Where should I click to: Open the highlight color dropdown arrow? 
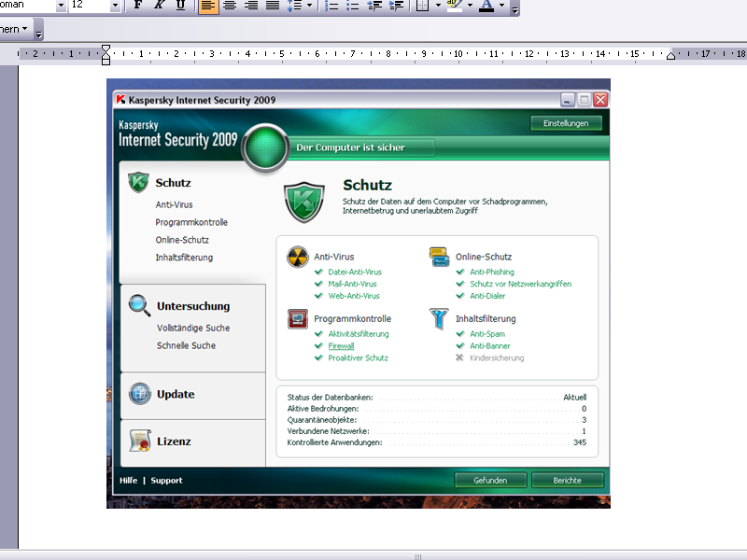[x=471, y=6]
